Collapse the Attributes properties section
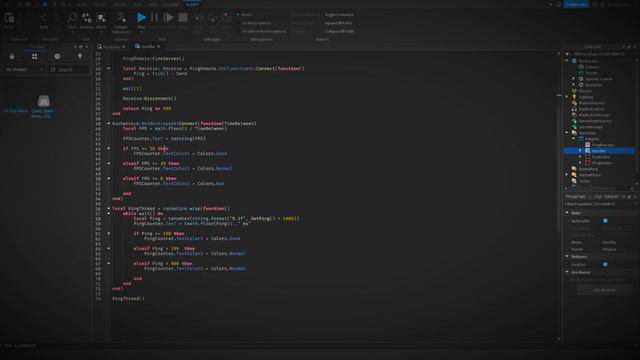 click(567, 272)
